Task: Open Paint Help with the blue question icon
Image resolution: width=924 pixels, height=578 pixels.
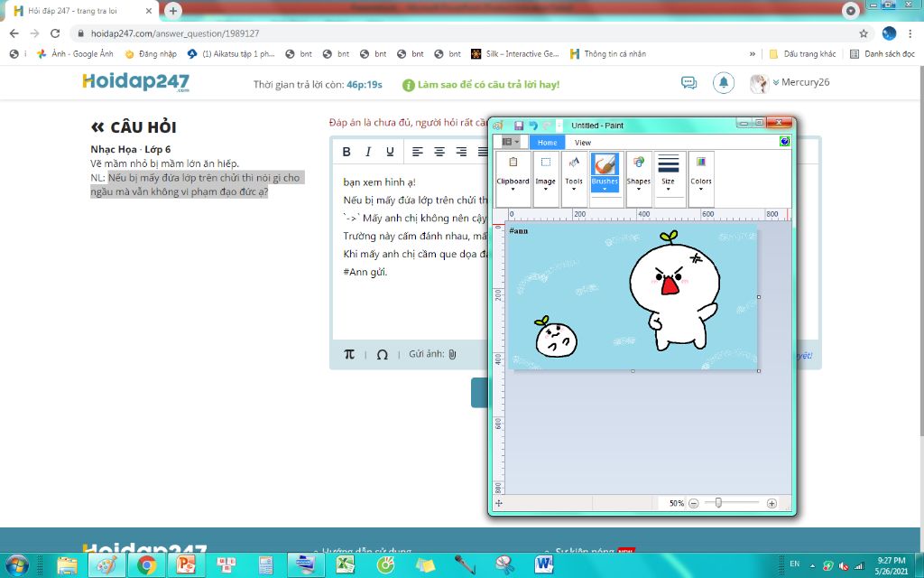Action: click(x=784, y=141)
